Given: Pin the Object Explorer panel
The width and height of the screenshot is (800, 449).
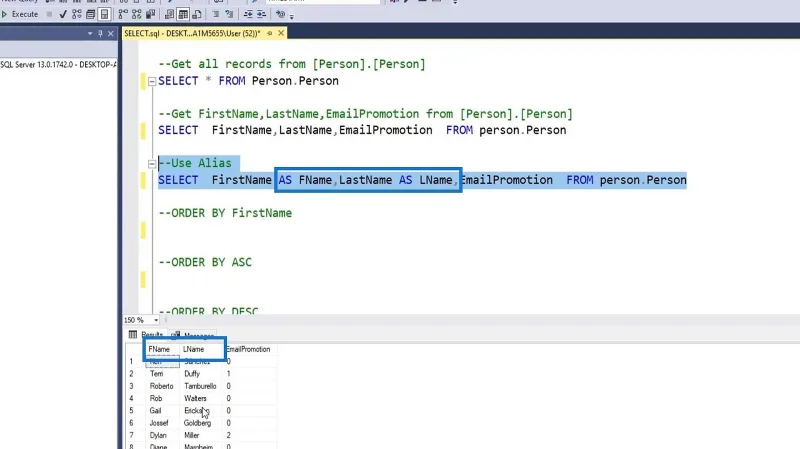Looking at the screenshot, I should pos(100,33).
